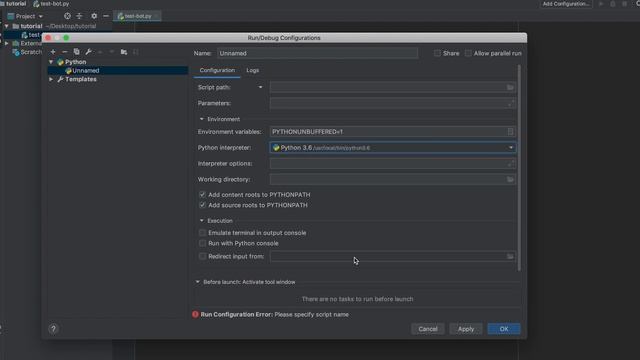Select the Scratches item in Project tree
Screen dimensions: 640x360
pos(27,52)
